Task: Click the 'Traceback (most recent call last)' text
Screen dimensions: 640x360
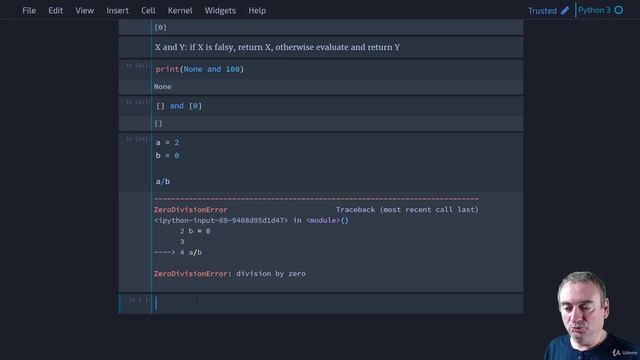Action: (407, 209)
